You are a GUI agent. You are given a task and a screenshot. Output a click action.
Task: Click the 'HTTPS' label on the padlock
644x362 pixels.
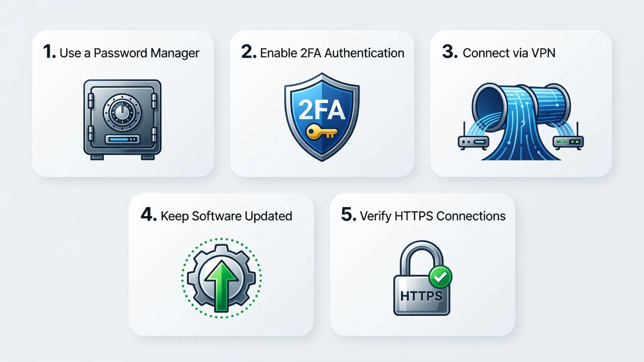[422, 296]
